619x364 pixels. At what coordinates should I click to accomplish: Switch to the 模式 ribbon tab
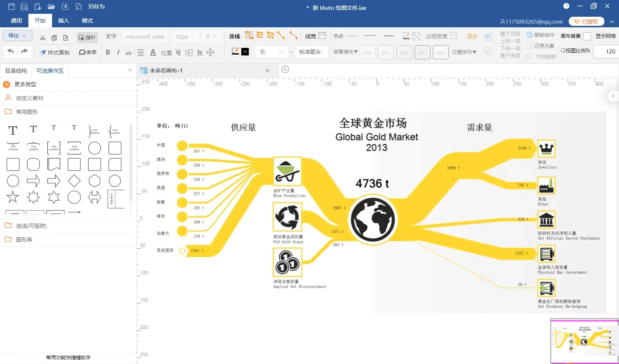pyautogui.click(x=87, y=21)
